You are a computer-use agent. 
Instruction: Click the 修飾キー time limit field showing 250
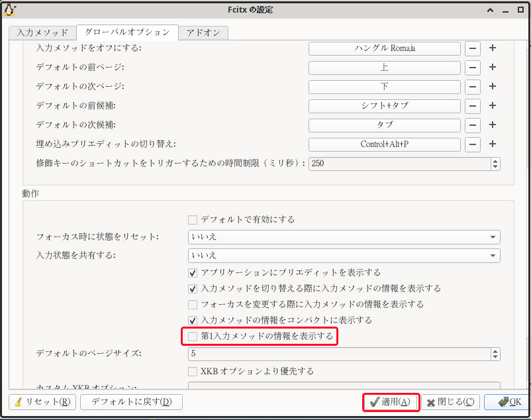click(x=400, y=164)
